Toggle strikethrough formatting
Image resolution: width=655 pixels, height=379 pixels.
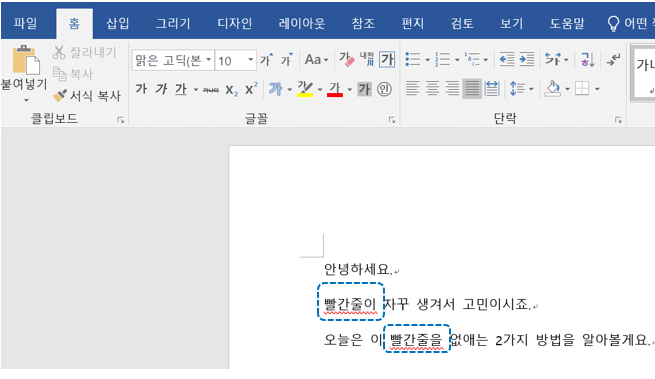pyautogui.click(x=211, y=89)
